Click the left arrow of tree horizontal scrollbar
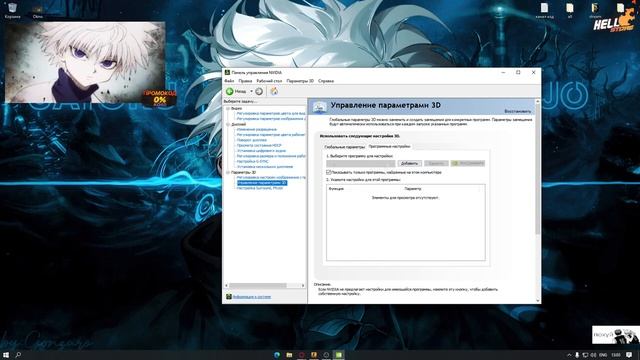Image resolution: width=640 pixels, height=360 pixels. [227, 285]
